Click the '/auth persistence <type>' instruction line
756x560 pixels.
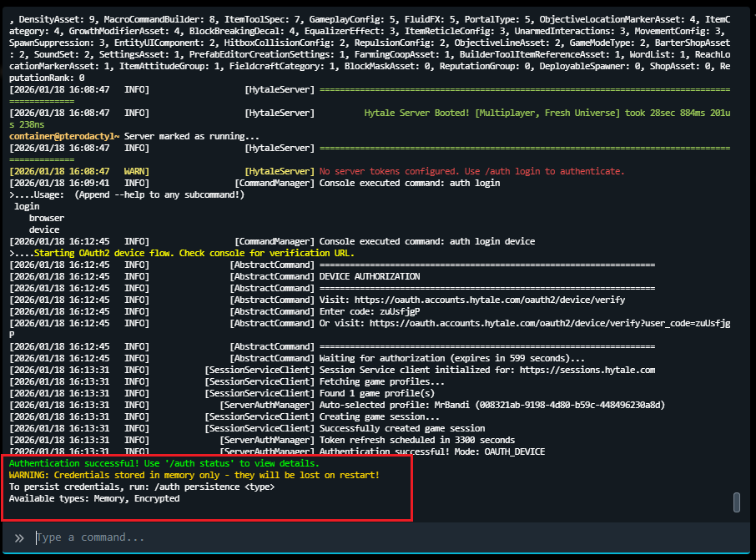(x=142, y=487)
